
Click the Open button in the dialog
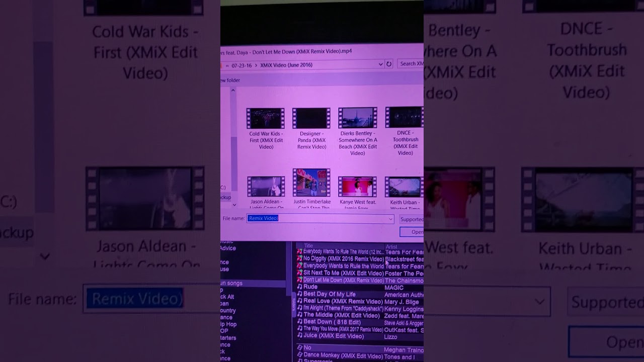coord(412,232)
